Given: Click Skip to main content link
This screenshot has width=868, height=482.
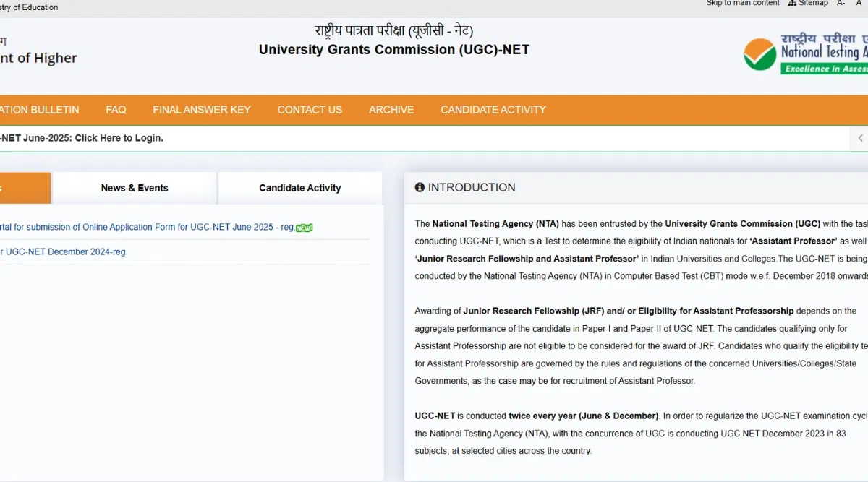Looking at the screenshot, I should point(743,3).
